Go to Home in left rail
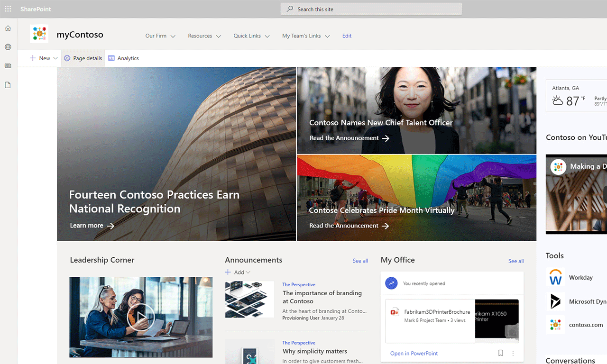This screenshot has width=607, height=364. click(x=8, y=28)
